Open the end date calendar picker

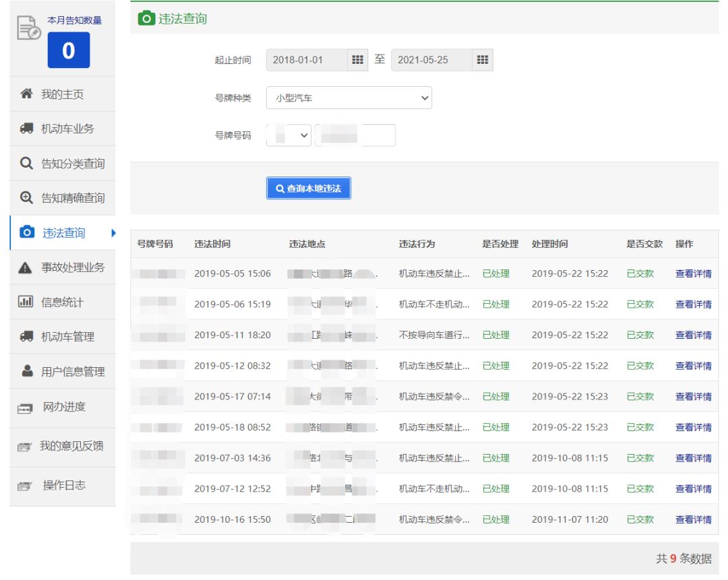(x=483, y=60)
